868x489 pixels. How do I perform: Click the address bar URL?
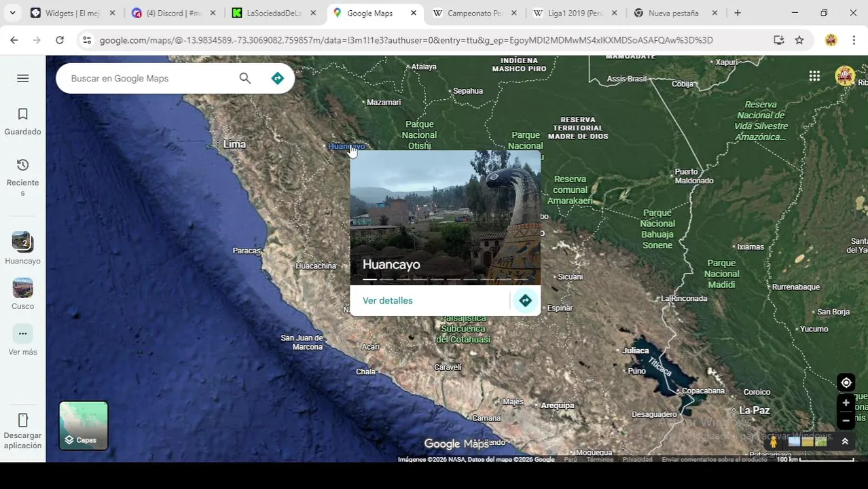[x=406, y=40]
